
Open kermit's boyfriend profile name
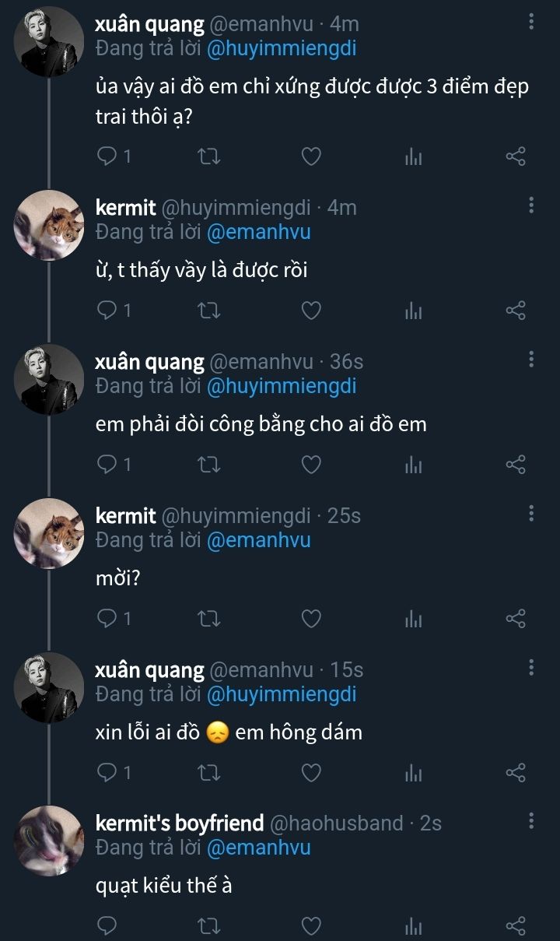coord(178,823)
